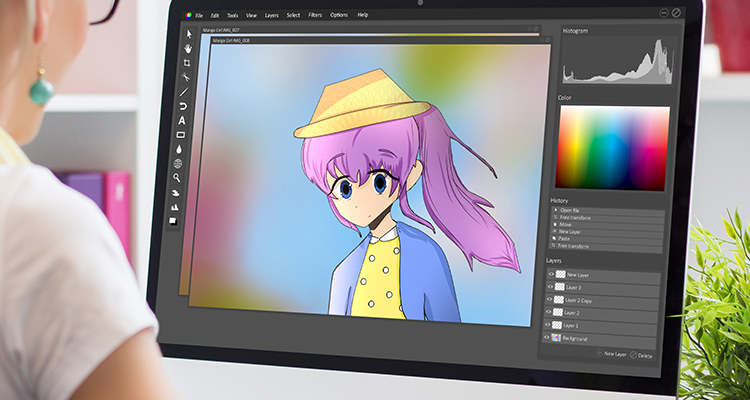Image resolution: width=750 pixels, height=400 pixels.
Task: Click the Histogram panel title
Action: coord(575,31)
